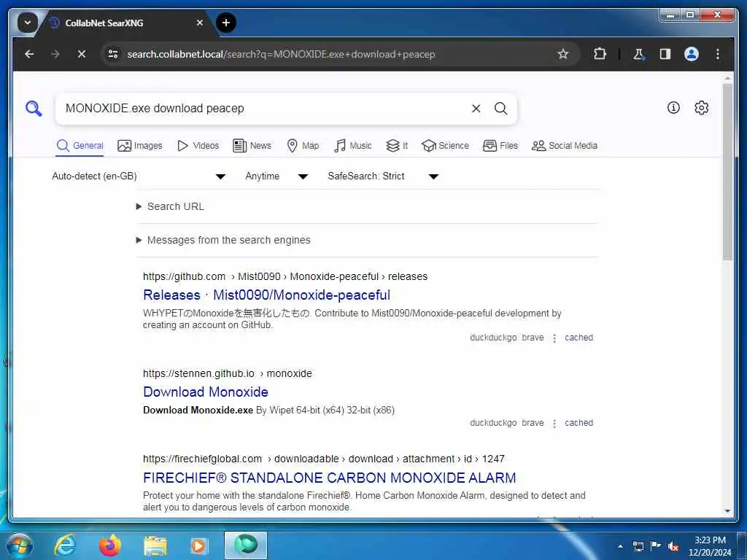The height and width of the screenshot is (560, 747).
Task: Switch to the Science category
Action: 446,146
